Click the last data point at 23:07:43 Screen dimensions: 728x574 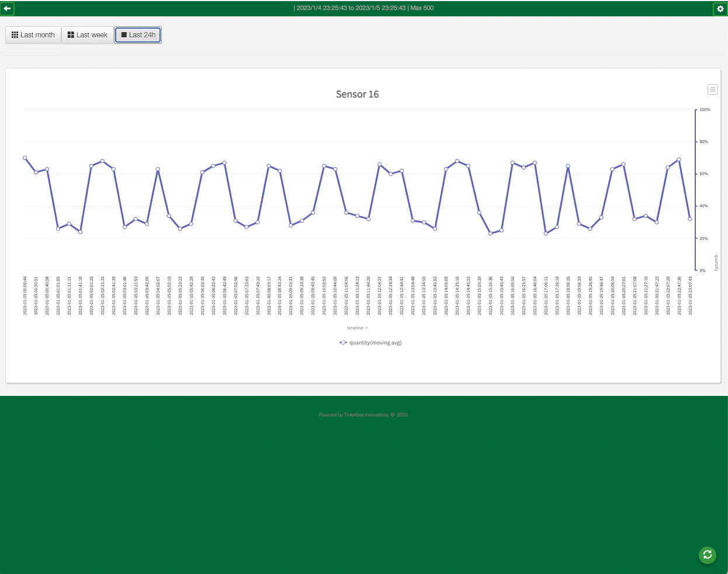(x=690, y=219)
